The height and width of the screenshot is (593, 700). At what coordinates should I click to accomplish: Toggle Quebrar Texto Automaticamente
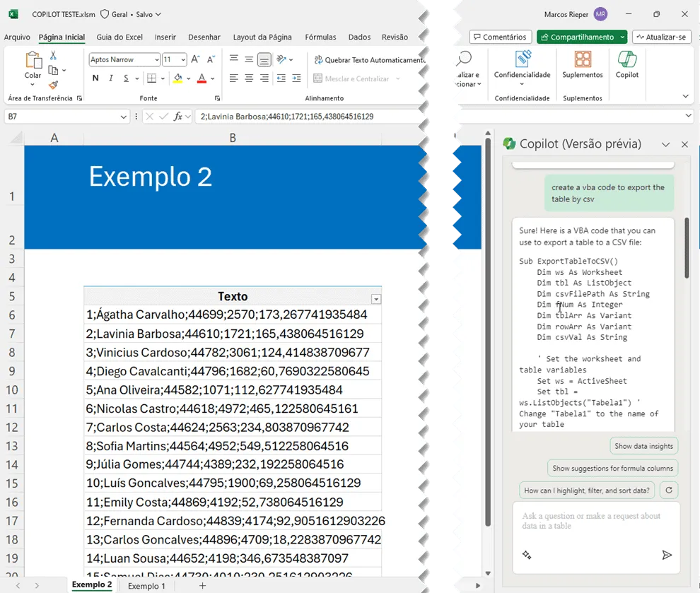coord(370,60)
